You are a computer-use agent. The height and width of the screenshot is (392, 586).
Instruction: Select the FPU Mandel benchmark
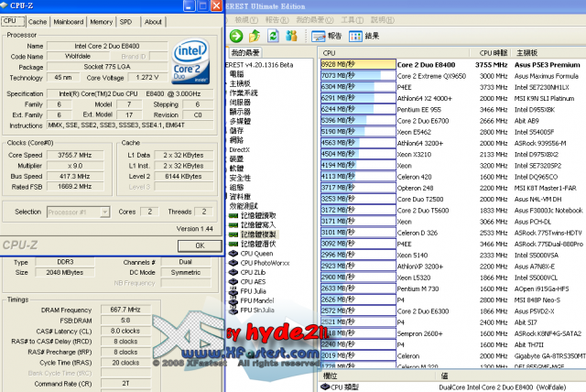(x=257, y=300)
